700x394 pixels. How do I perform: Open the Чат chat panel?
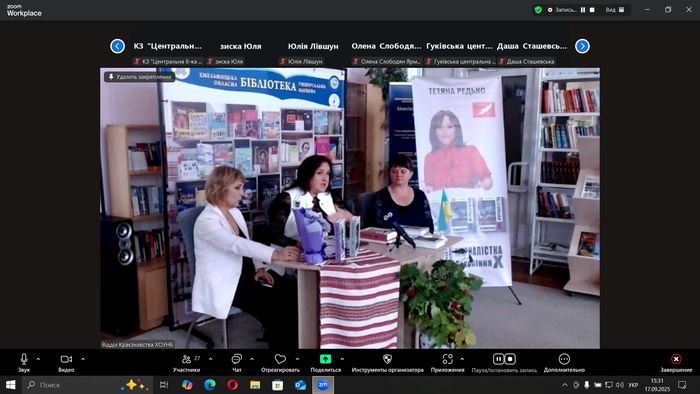point(237,359)
